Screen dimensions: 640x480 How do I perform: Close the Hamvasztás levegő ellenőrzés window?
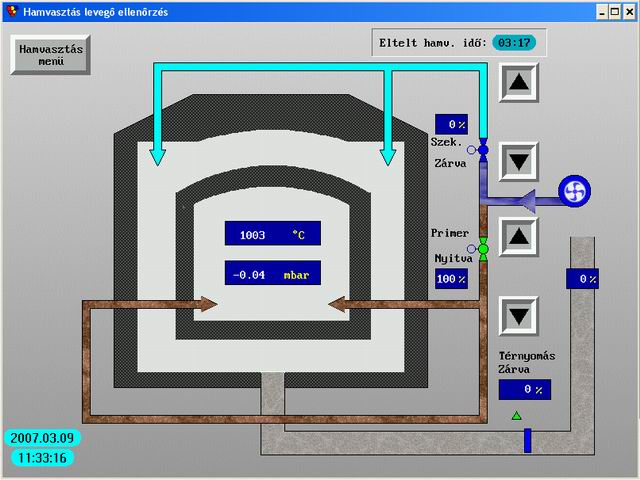point(629,12)
